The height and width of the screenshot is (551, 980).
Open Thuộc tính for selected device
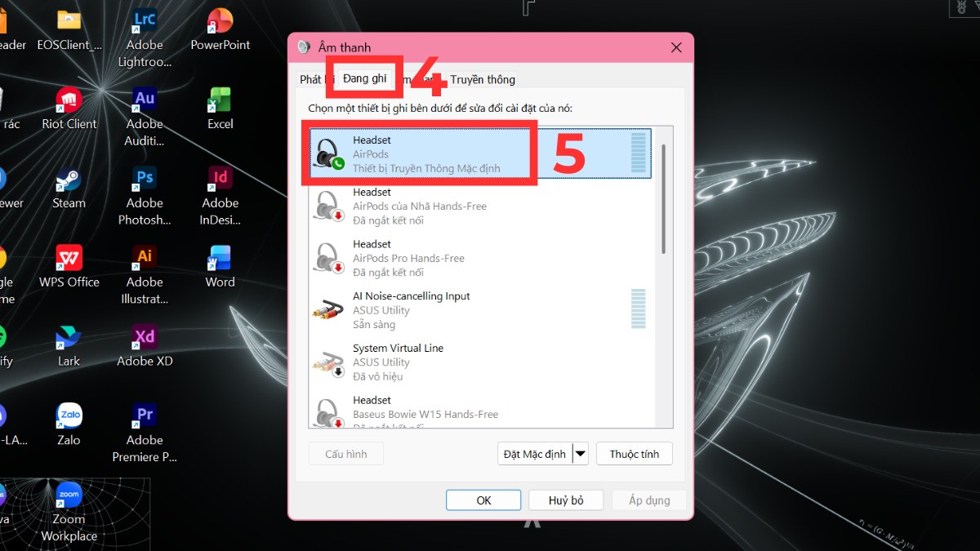tap(635, 454)
